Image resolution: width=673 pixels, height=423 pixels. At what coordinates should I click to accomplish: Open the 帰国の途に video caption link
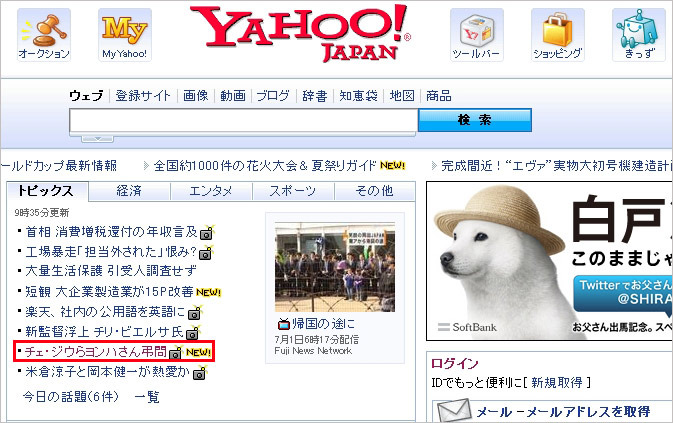point(324,323)
